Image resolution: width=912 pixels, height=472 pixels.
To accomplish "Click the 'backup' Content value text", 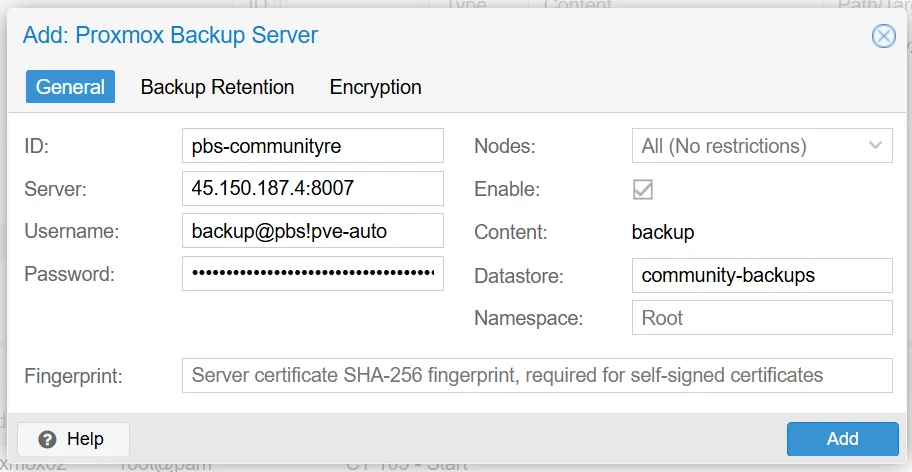I will coord(663,233).
